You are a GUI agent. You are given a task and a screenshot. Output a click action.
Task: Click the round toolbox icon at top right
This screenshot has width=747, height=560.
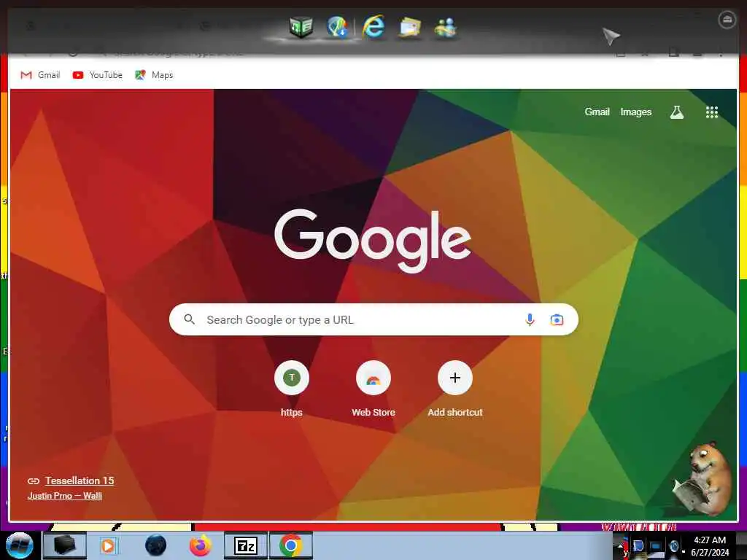pos(727,20)
